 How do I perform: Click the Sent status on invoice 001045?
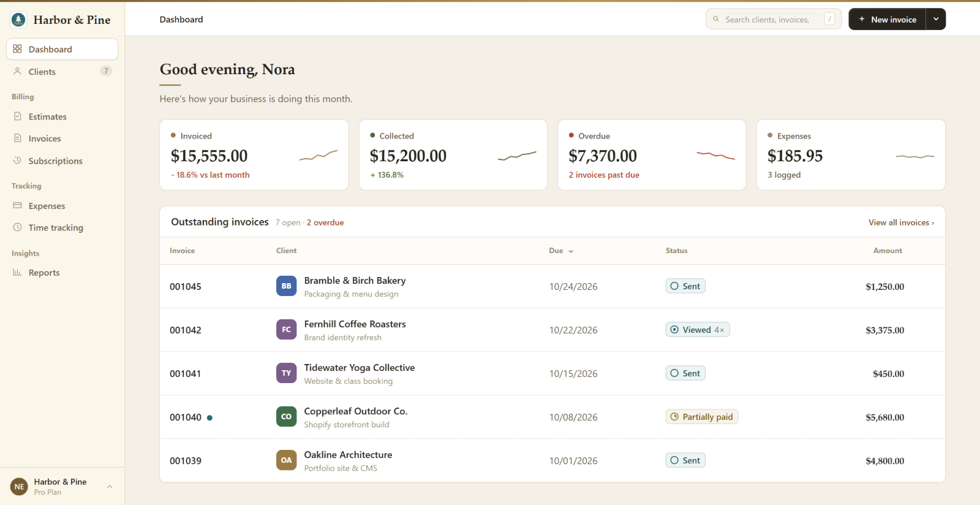coord(685,286)
